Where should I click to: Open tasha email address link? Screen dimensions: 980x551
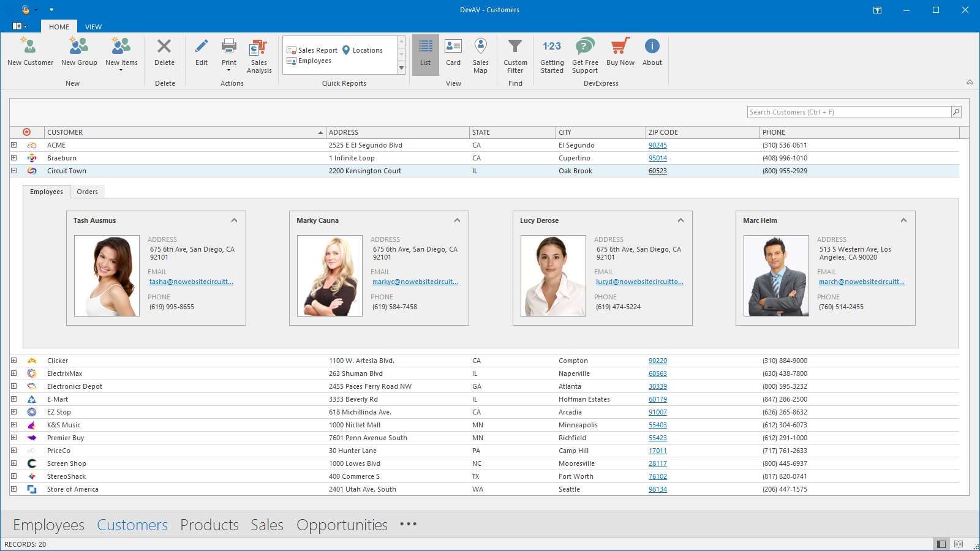[191, 282]
